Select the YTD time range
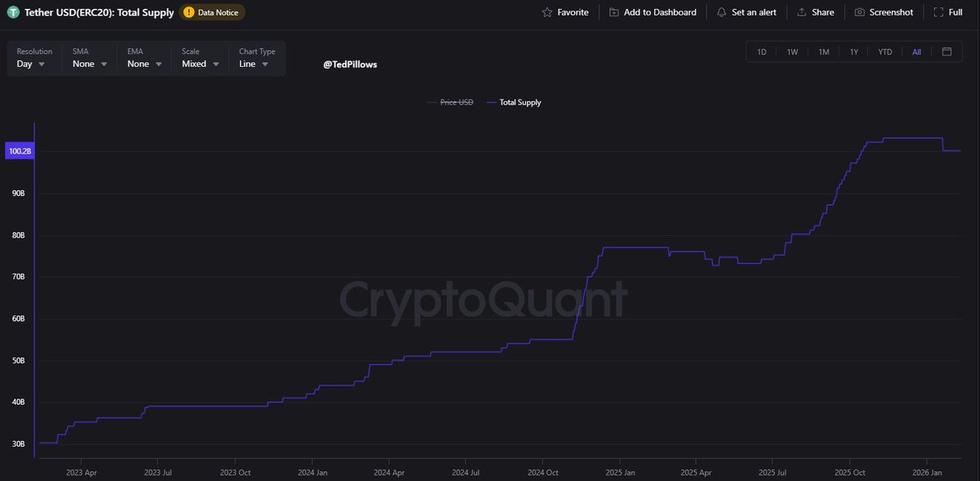The height and width of the screenshot is (481, 980). pyautogui.click(x=885, y=51)
